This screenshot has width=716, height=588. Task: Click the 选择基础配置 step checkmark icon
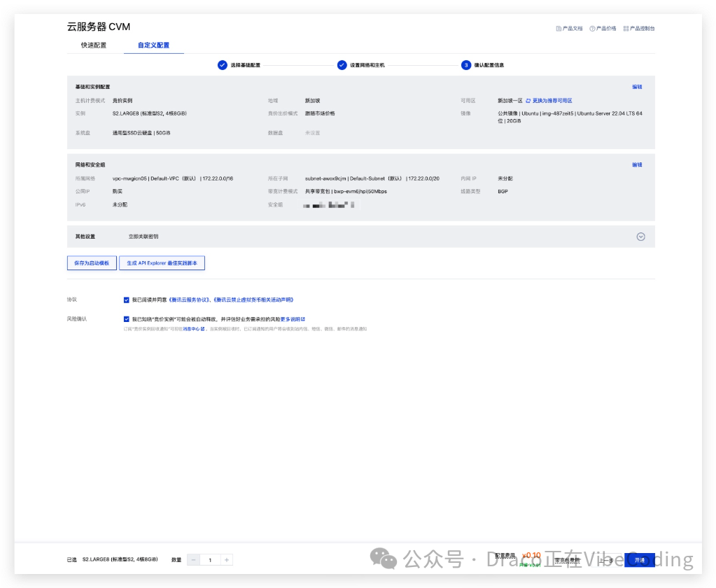(x=223, y=65)
